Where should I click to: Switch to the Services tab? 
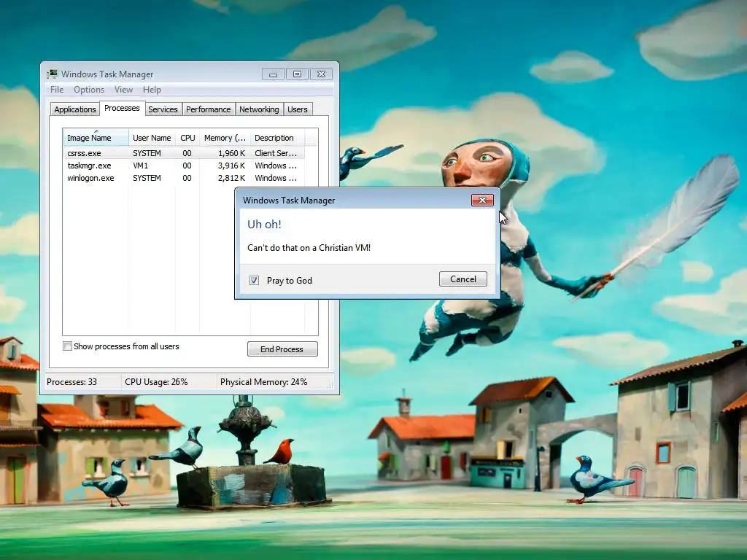pyautogui.click(x=163, y=109)
